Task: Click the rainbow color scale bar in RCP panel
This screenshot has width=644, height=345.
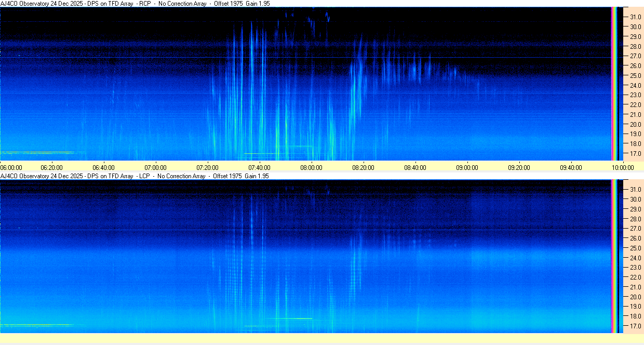Action: (x=614, y=83)
